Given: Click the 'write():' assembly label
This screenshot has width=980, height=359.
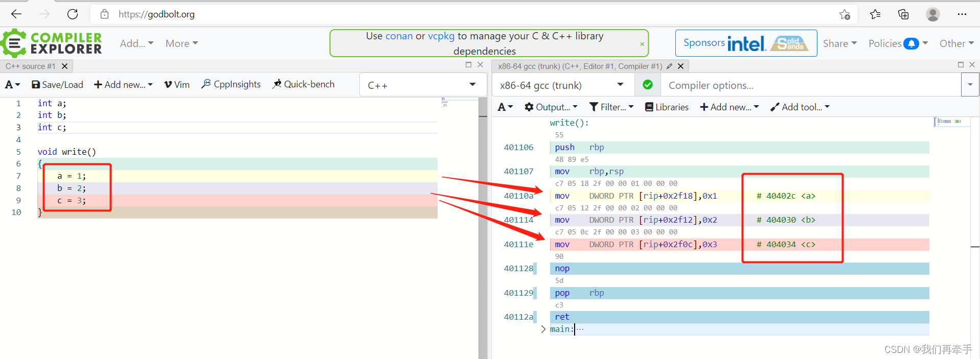Looking at the screenshot, I should 569,123.
